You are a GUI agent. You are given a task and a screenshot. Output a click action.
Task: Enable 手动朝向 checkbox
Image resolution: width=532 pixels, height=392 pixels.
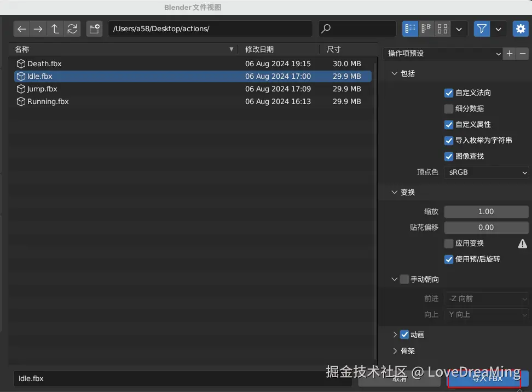[x=404, y=279]
